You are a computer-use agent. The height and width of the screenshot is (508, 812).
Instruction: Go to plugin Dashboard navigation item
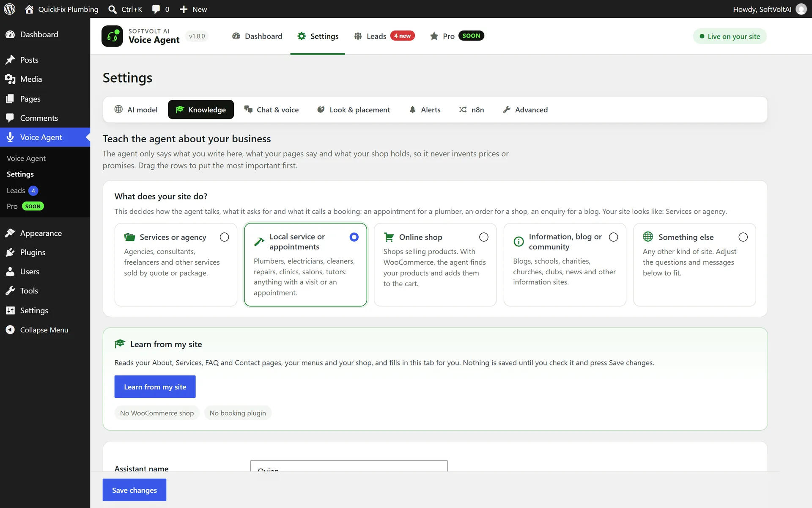point(257,36)
